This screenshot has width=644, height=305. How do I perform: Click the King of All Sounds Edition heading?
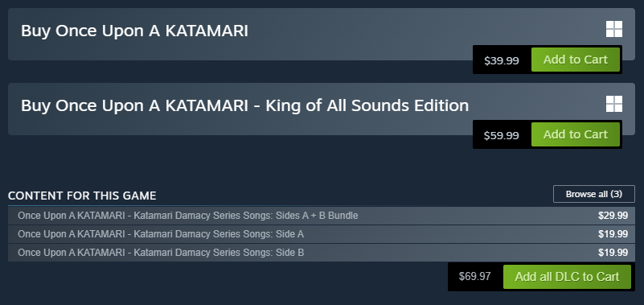tap(244, 105)
